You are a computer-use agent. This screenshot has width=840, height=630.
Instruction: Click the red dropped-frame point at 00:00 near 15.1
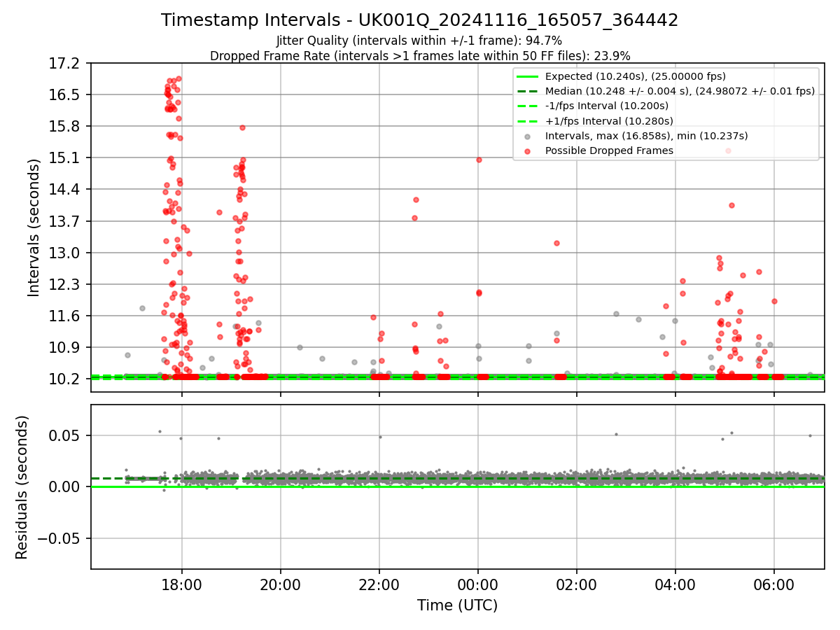pyautogui.click(x=479, y=160)
